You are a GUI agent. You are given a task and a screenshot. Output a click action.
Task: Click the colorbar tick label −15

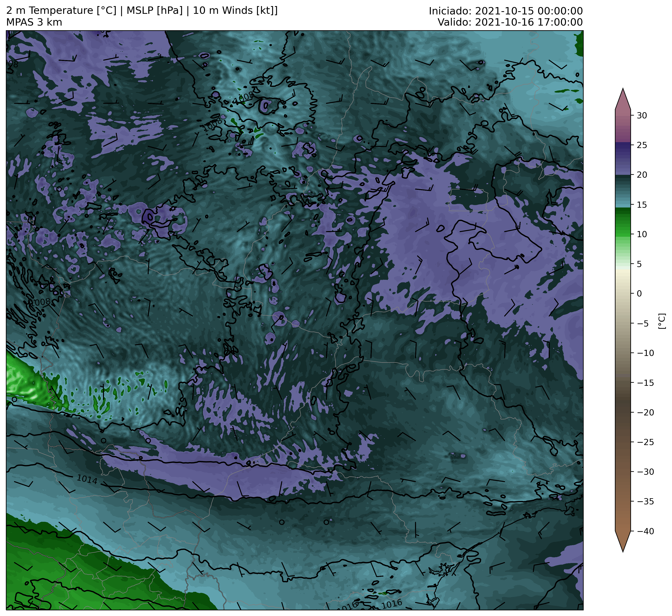point(645,383)
